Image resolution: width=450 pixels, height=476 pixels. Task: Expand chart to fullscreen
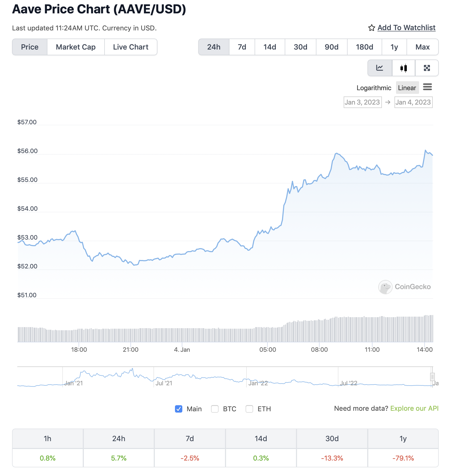427,68
